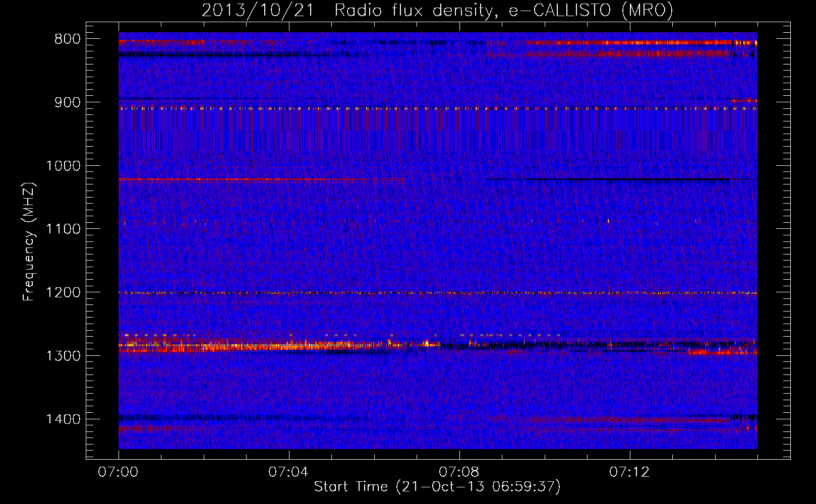Select the 900 frequency tick label
The image size is (816, 504).
point(68,102)
